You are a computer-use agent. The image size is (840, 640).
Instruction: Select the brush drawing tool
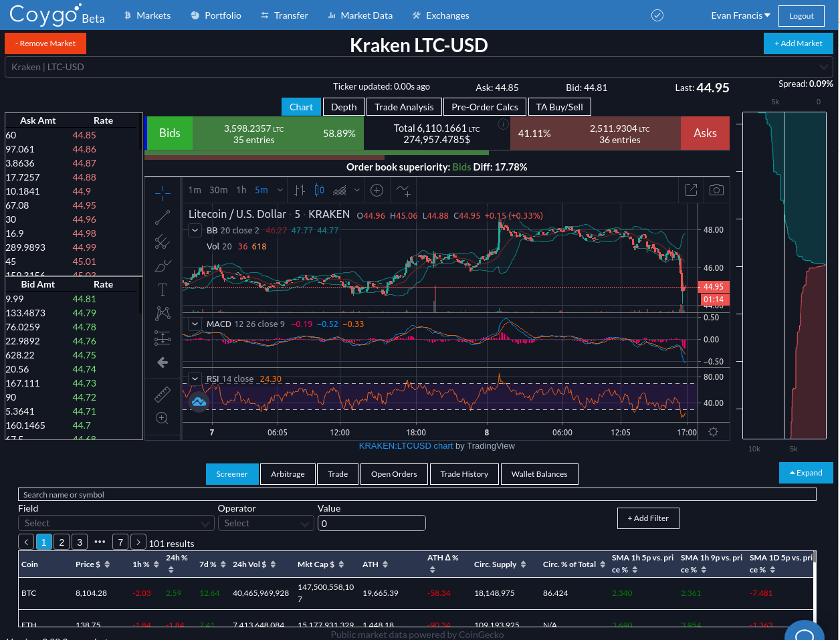(x=163, y=265)
